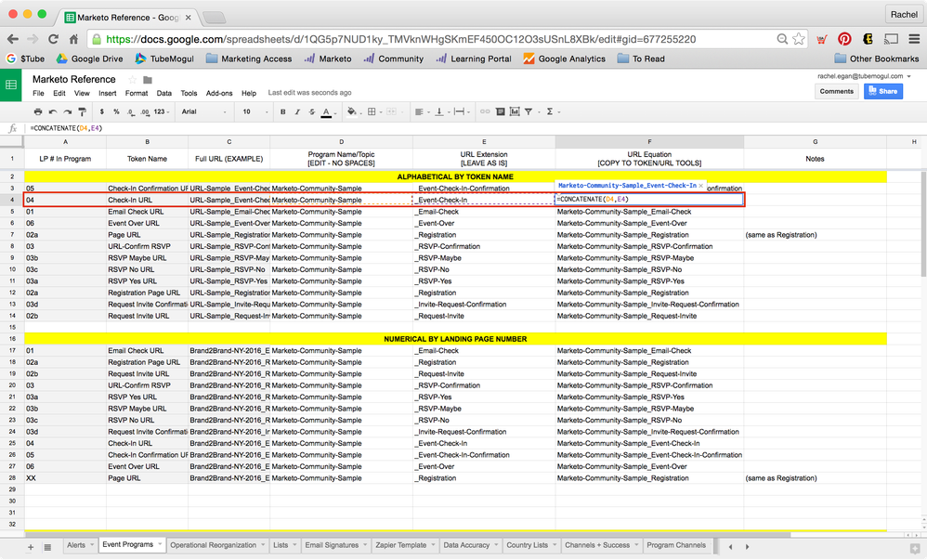The image size is (927, 560).
Task: Open cell borders options
Action: (x=374, y=111)
